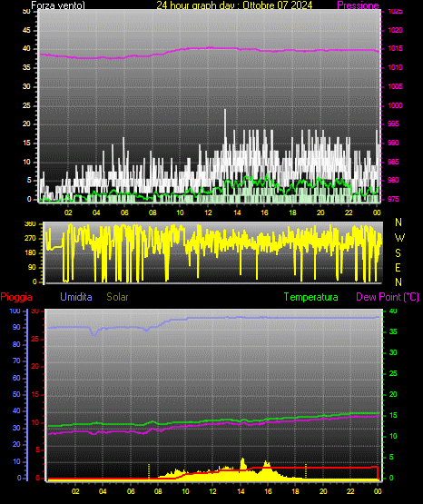Click the '24 hour graph day : Ottobre 07 2024' title
The width and height of the screenshot is (423, 504).
[x=234, y=5]
